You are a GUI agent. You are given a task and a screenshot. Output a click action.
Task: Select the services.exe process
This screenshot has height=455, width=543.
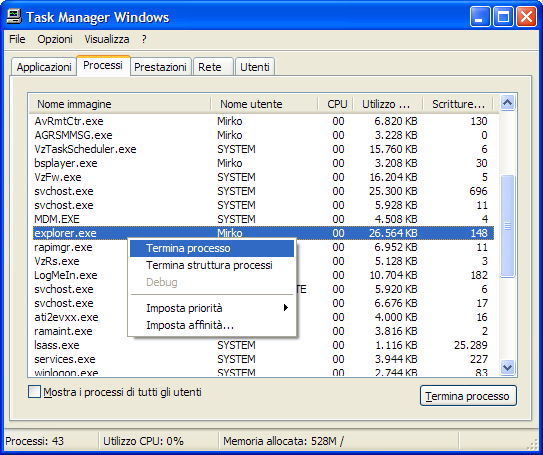click(263, 359)
